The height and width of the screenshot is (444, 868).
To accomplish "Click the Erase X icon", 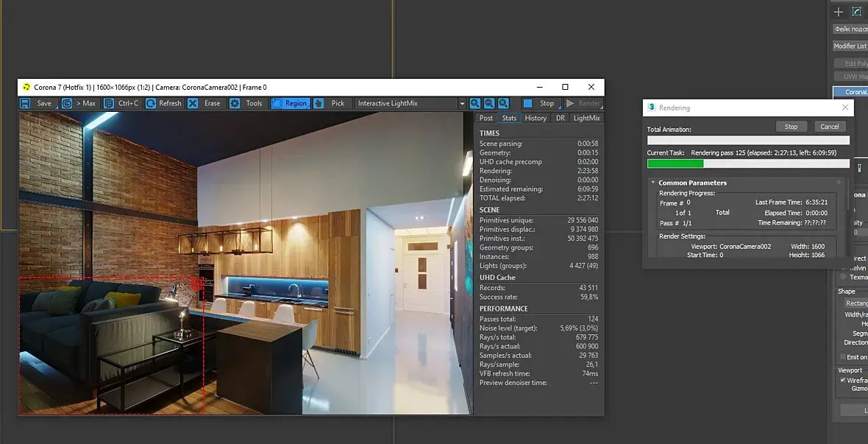I will (x=193, y=103).
